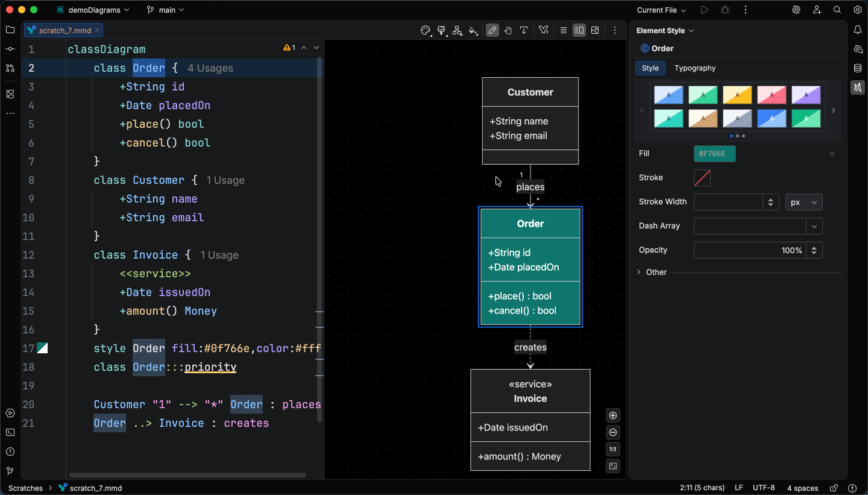Click the UTF-8 encoding status
This screenshot has width=868, height=495.
tap(764, 488)
